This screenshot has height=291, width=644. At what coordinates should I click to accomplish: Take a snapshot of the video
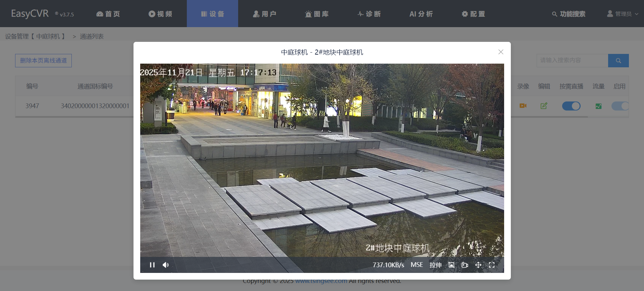point(451,265)
